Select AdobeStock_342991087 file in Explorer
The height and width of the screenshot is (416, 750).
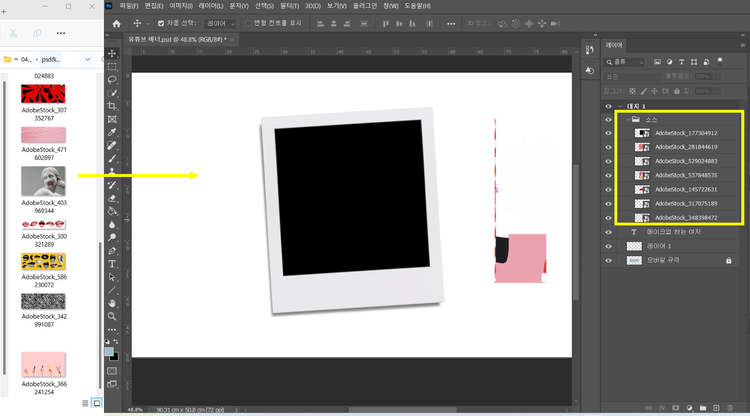click(44, 309)
